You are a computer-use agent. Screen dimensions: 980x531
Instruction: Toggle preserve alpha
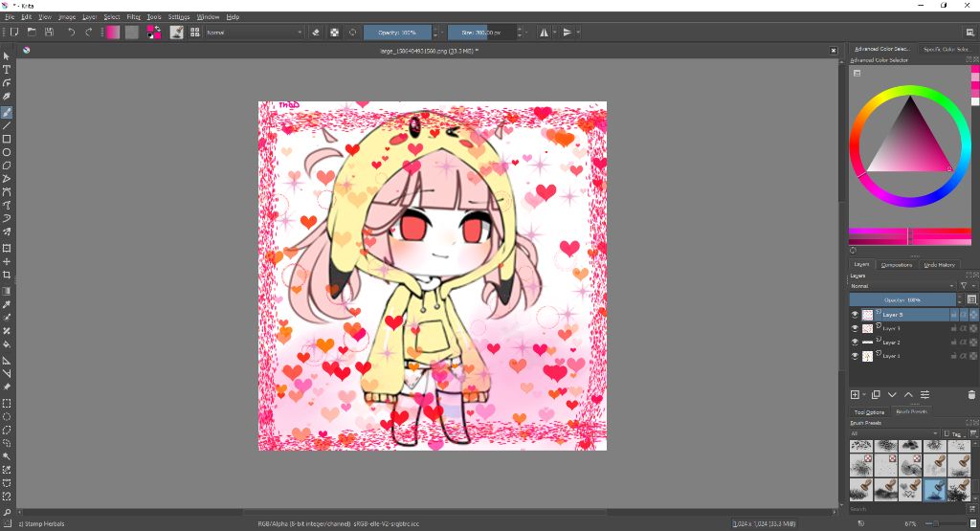(334, 32)
